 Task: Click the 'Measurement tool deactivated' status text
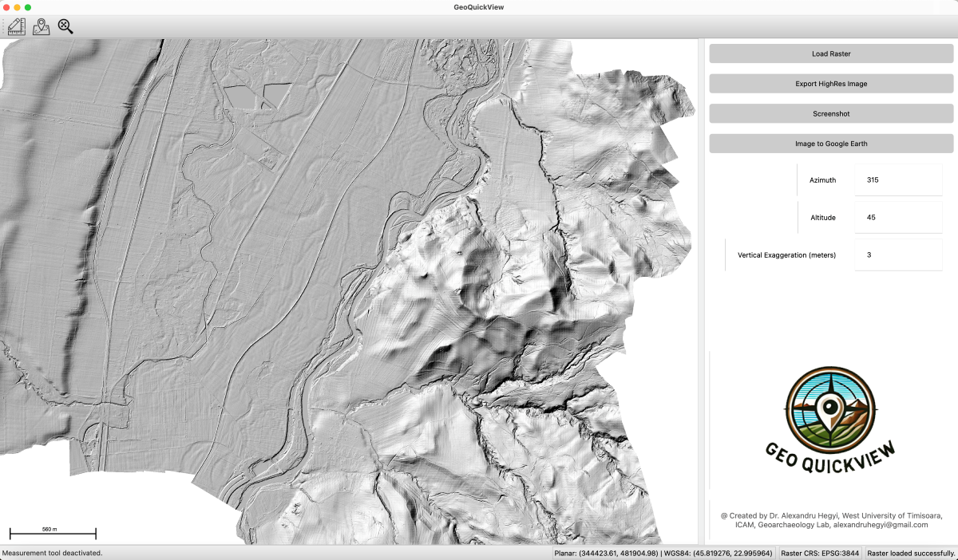pos(51,553)
